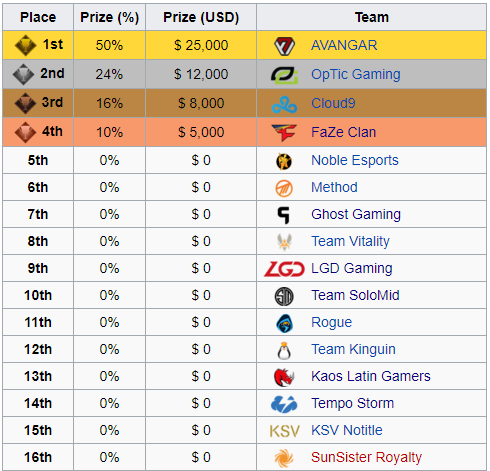Image resolution: width=490 pixels, height=471 pixels.
Task: Click the Tempo Storm blue logo
Action: pos(284,404)
